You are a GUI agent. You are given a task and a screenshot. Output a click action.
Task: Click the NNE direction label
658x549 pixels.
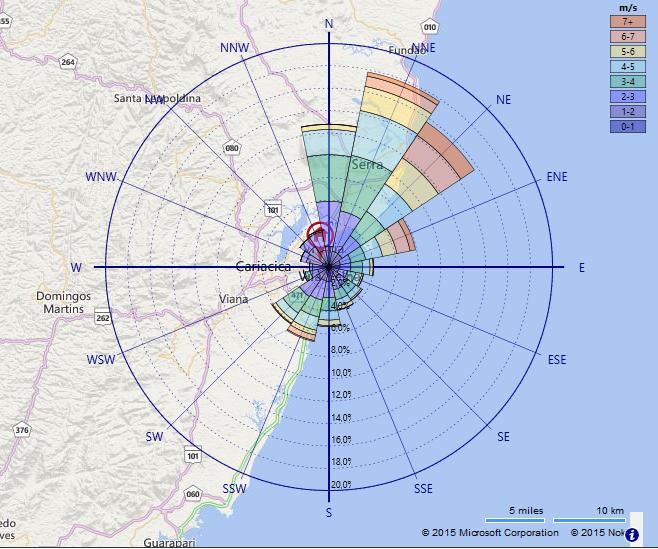point(423,47)
